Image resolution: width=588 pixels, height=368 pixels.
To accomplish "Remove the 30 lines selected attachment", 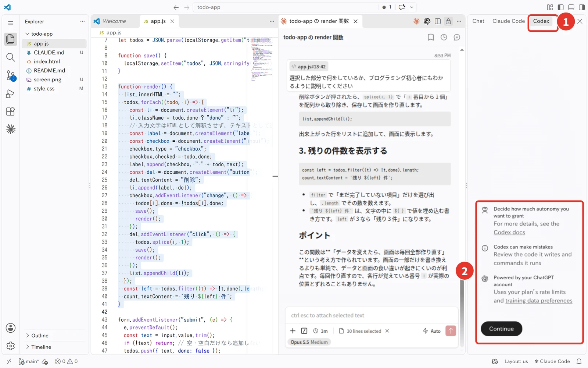I will tap(387, 331).
